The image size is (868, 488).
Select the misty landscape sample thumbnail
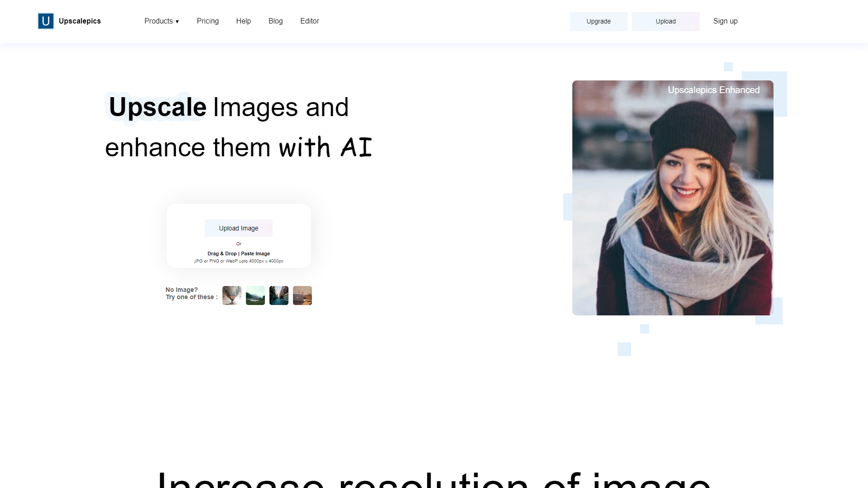click(255, 296)
